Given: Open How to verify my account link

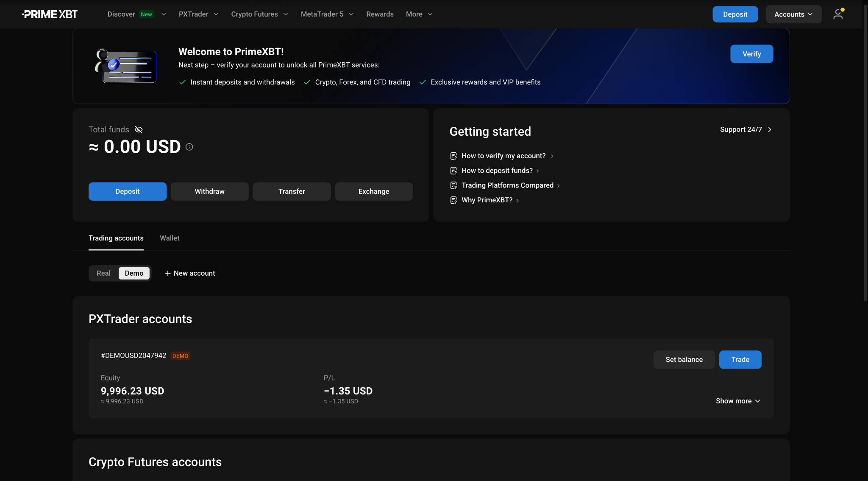Looking at the screenshot, I should pos(504,156).
